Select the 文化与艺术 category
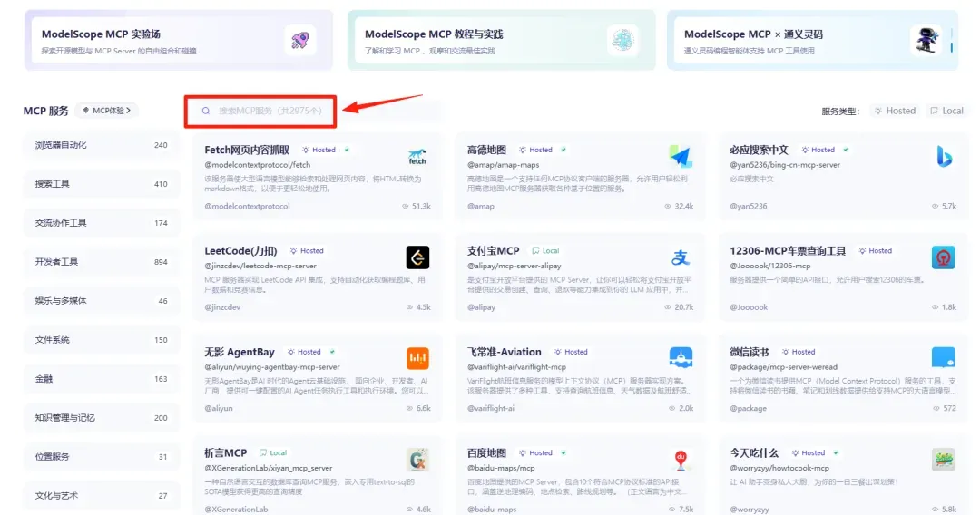Screen dimensions: 980x515 click(102, 496)
